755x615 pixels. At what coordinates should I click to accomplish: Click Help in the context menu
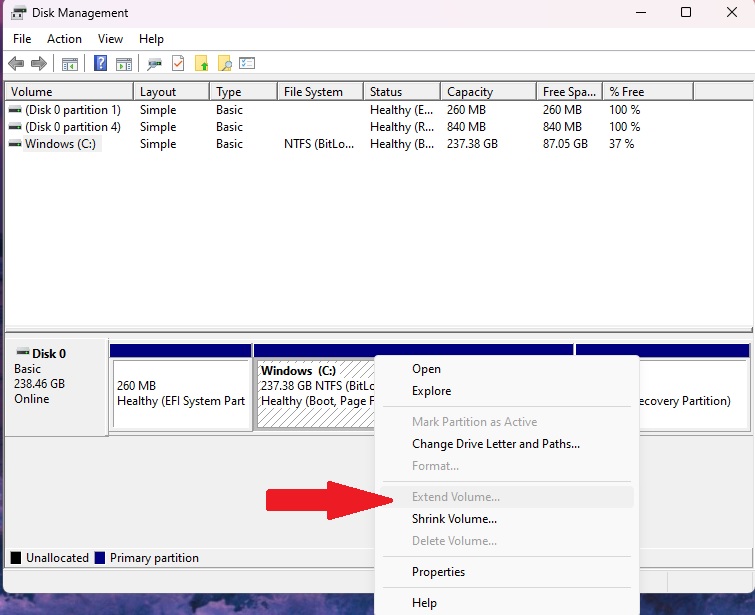click(507, 602)
